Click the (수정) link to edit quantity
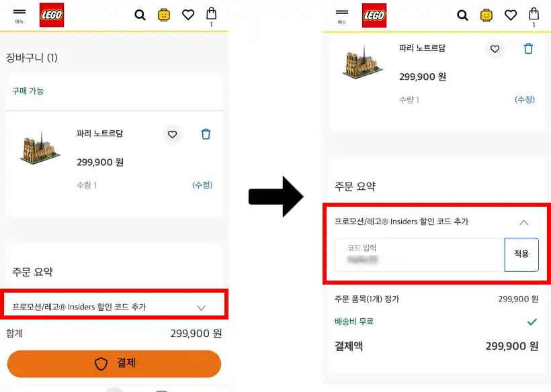This screenshot has height=392, width=551. click(x=204, y=185)
